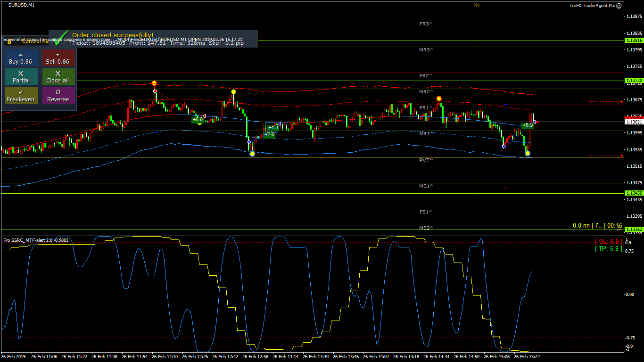Click the Ticket 1894898405 details line
Screen dimensions: 644x362
(x=157, y=43)
